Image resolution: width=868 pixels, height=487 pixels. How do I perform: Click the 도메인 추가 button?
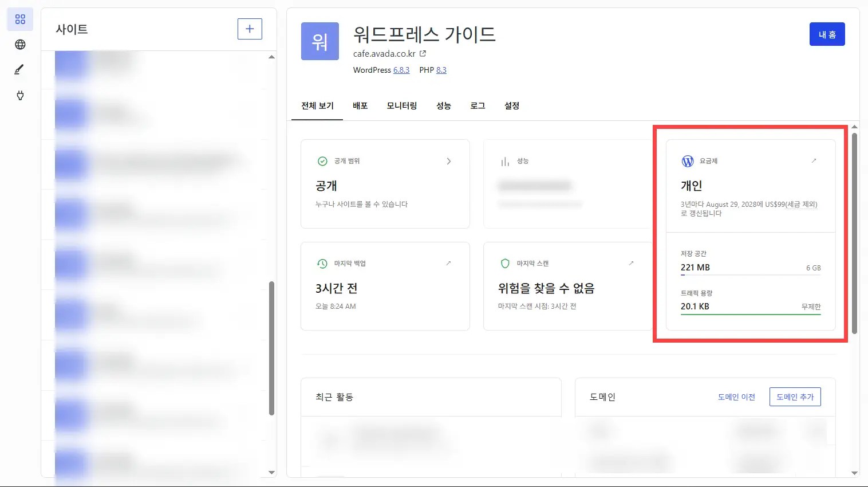tap(795, 396)
